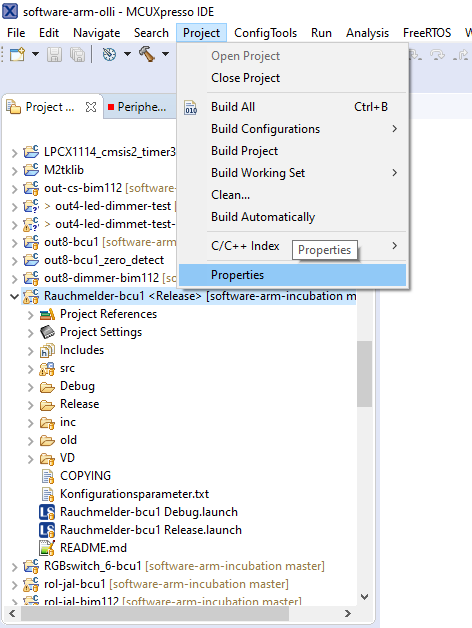
Task: Choose Clean... from the Project menu
Action: (292, 195)
